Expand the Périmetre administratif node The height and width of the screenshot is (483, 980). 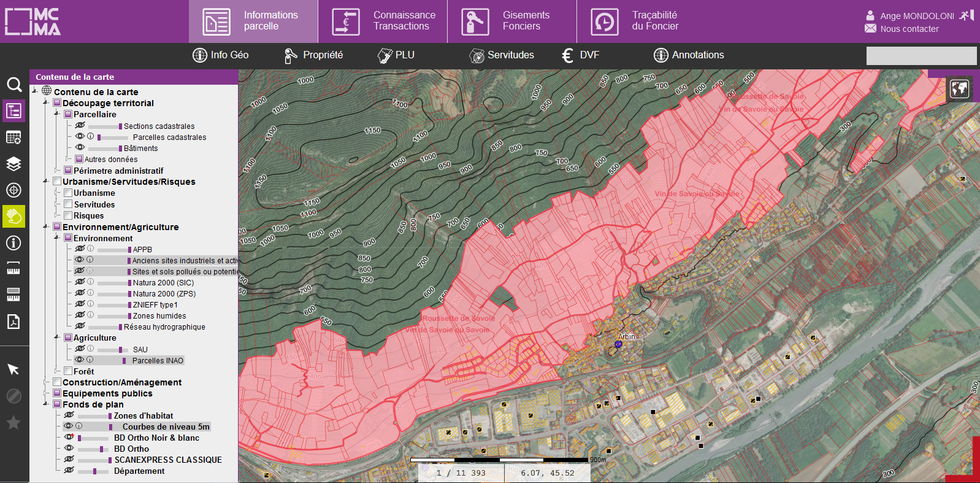[x=57, y=171]
